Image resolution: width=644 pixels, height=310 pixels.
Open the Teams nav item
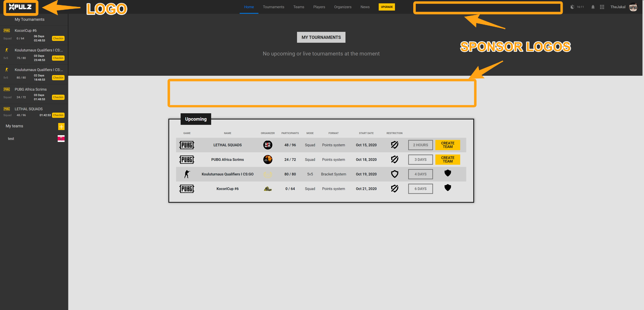[x=299, y=7]
